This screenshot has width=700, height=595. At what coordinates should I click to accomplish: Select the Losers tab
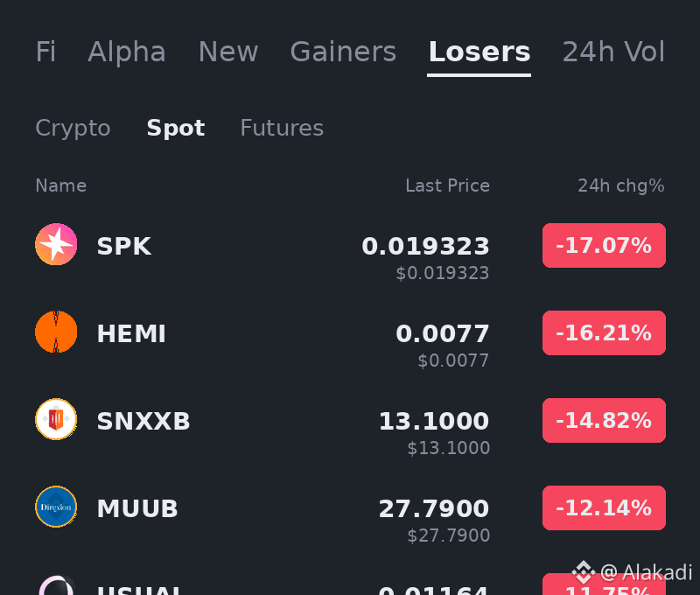(479, 52)
